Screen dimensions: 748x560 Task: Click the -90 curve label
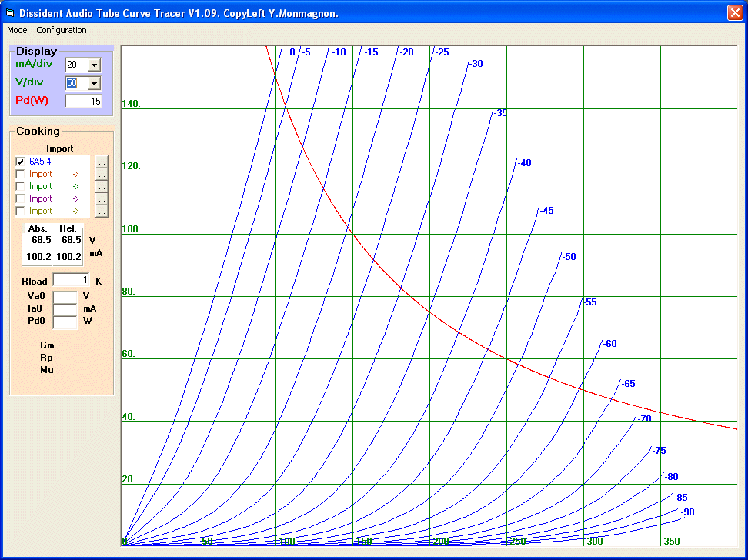(x=687, y=512)
